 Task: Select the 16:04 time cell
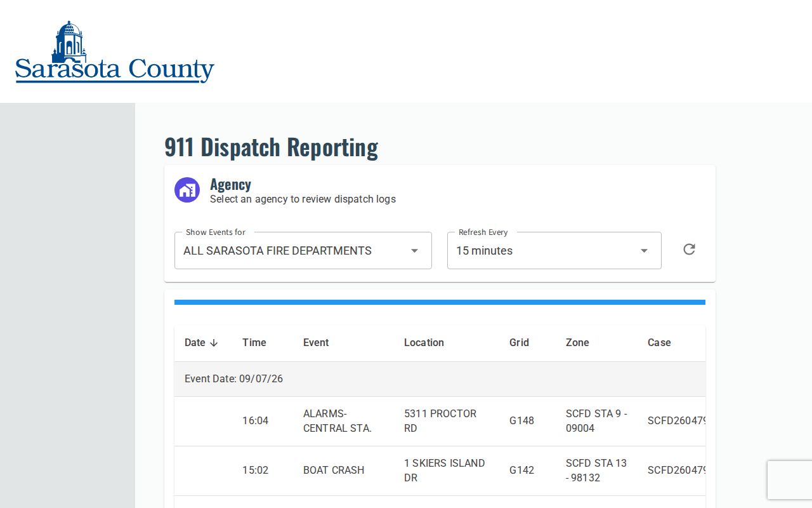pyautogui.click(x=255, y=421)
